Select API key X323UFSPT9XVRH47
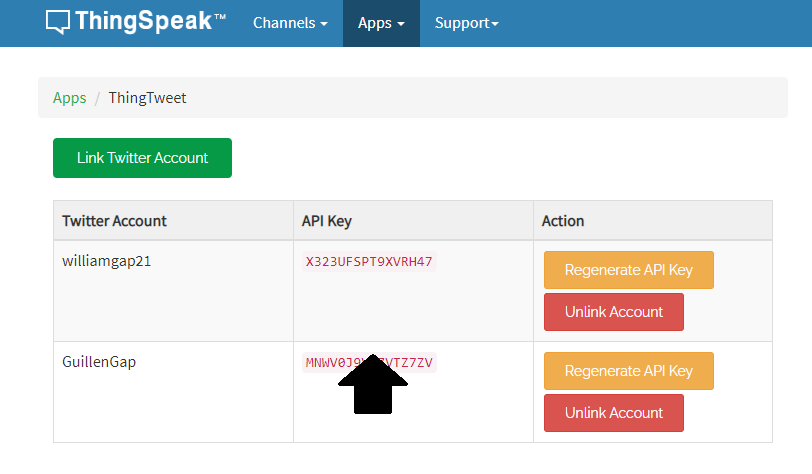812x474 pixels. point(369,262)
